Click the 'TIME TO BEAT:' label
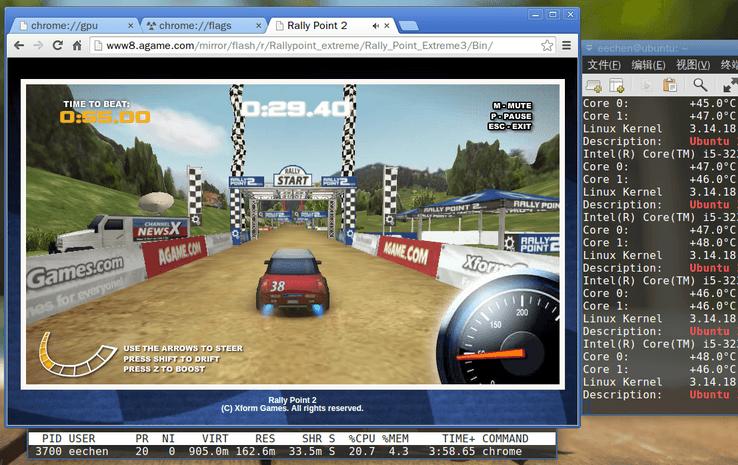This screenshot has height=465, width=738. [96, 104]
